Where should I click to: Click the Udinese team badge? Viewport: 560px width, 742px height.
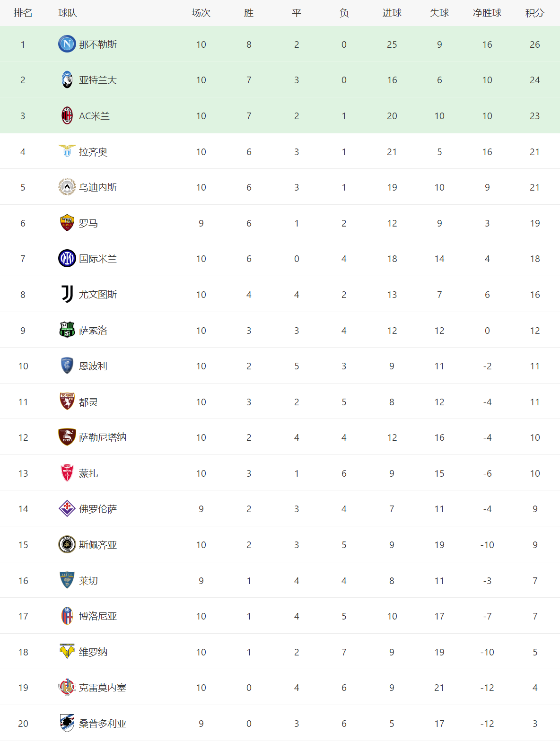67,187
